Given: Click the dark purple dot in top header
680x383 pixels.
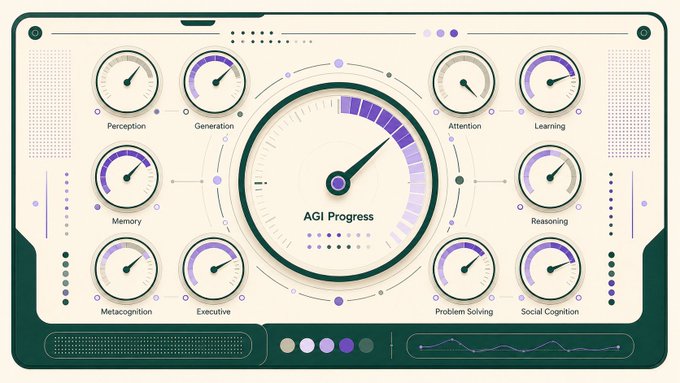Looking at the screenshot, I should [454, 33].
